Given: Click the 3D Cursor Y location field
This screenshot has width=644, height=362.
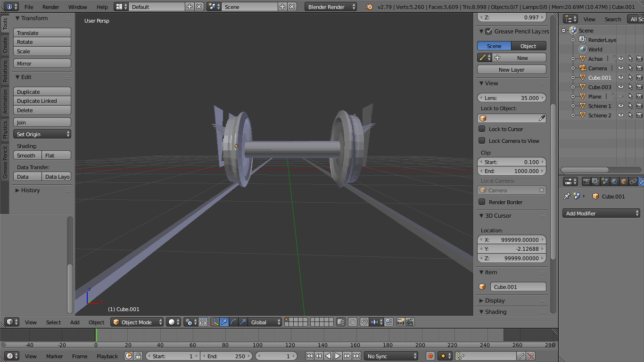Looking at the screenshot, I should [512, 249].
